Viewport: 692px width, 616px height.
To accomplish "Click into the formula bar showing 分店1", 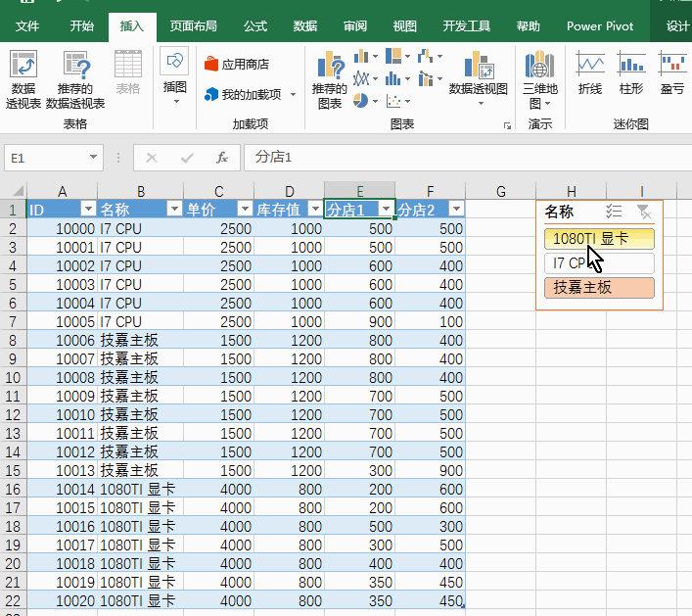I will point(468,158).
